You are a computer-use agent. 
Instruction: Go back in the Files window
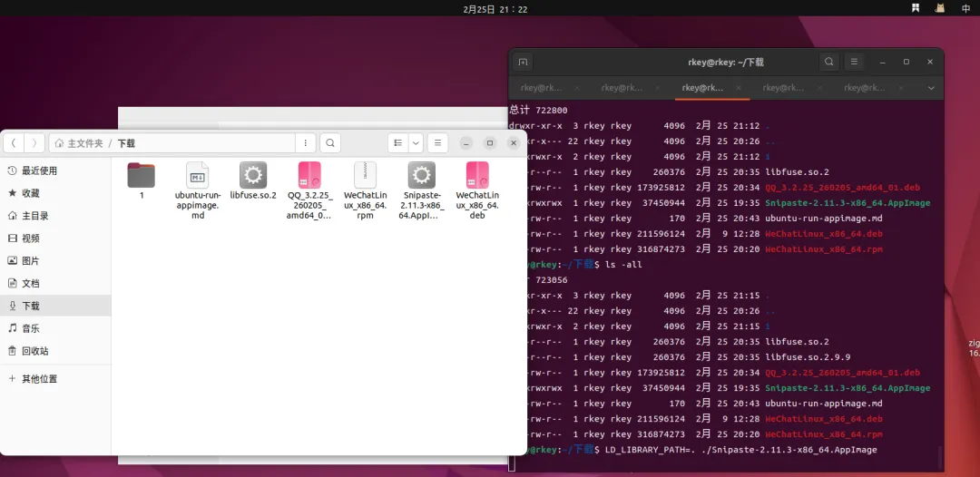[x=14, y=143]
